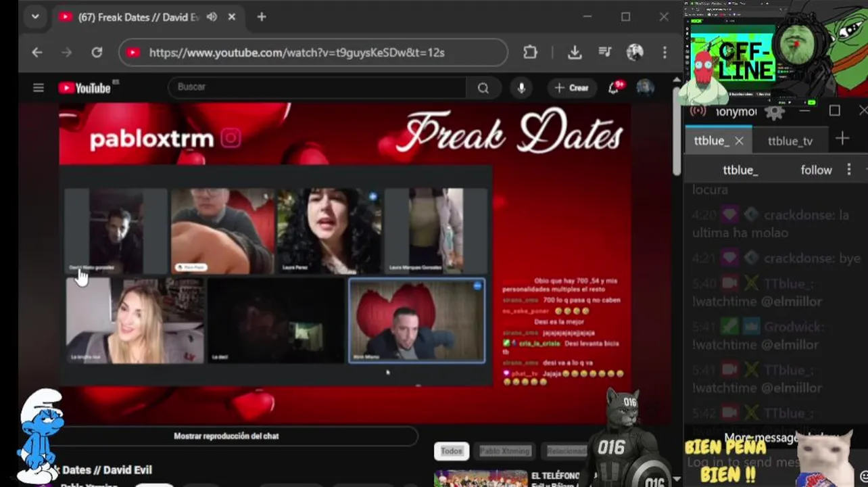
Task: Open the YouTube account avatar menu
Action: (645, 87)
